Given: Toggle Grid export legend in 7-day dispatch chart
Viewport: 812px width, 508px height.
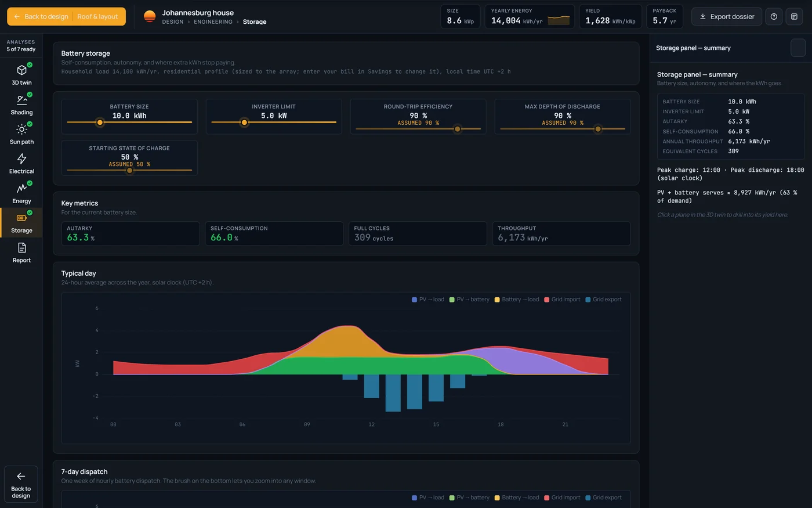Looking at the screenshot, I should (x=603, y=498).
